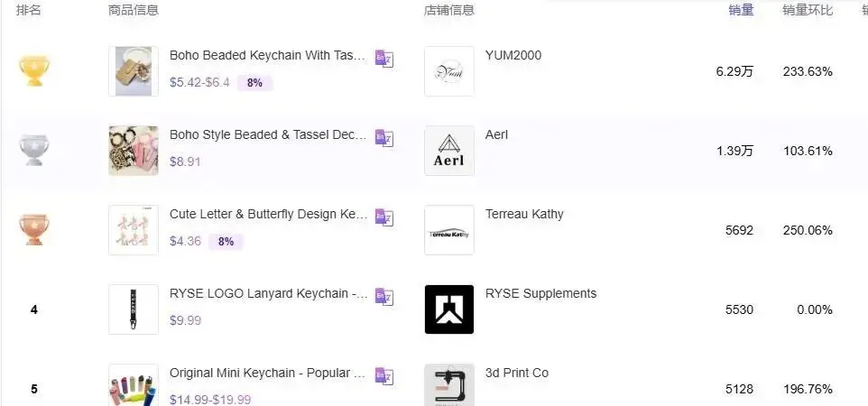Open the Terreau Kathy store name link
The height and width of the screenshot is (406, 868).
[x=524, y=215]
